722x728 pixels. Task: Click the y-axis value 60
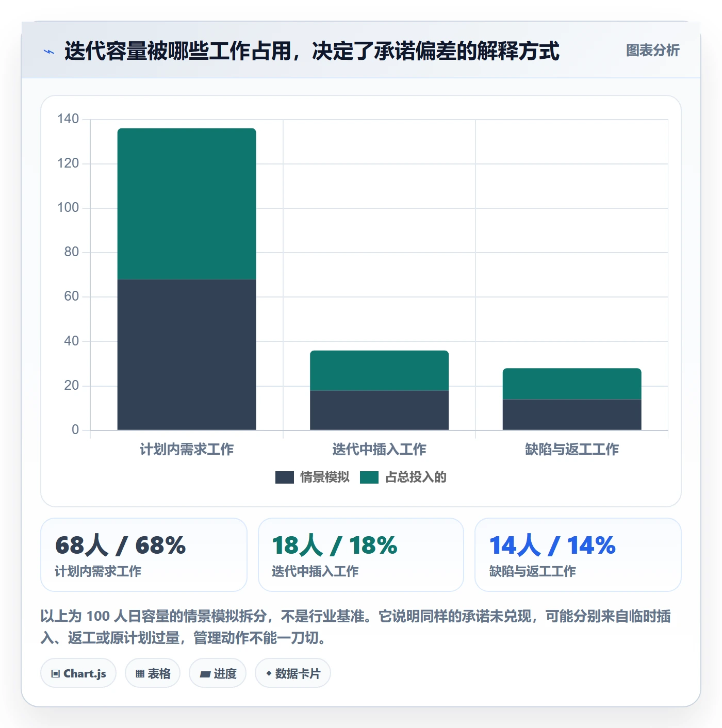tap(72, 296)
